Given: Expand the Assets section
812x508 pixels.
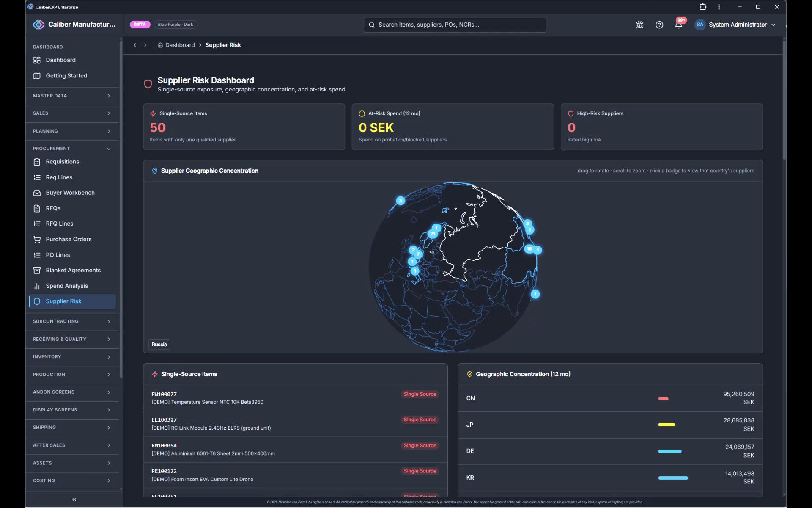Looking at the screenshot, I should click(x=72, y=463).
